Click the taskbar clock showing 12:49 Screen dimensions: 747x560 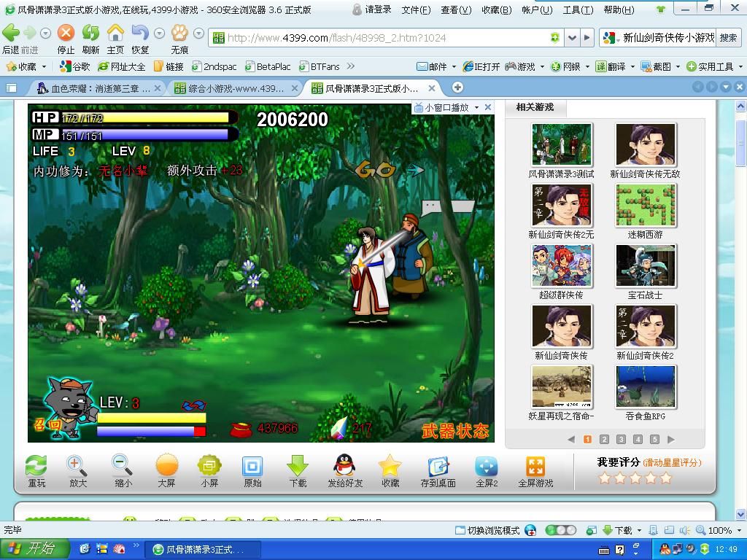727,549
